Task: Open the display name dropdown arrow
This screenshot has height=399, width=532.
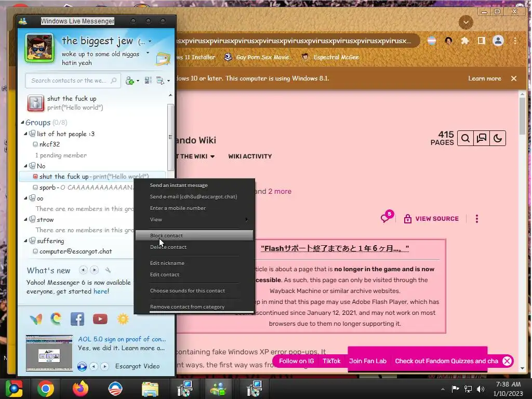Action: (150, 42)
